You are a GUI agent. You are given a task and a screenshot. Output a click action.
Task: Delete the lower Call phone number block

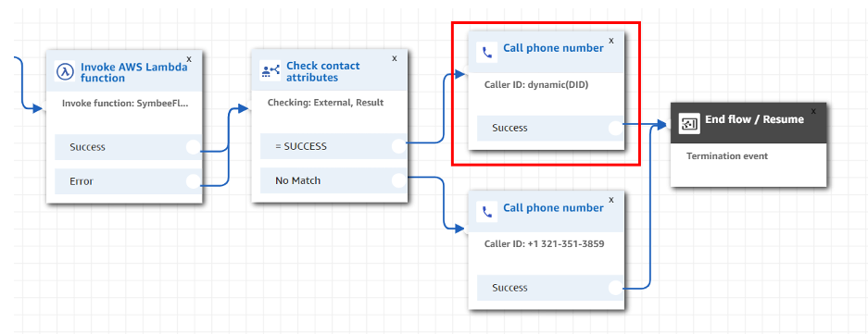tap(611, 200)
